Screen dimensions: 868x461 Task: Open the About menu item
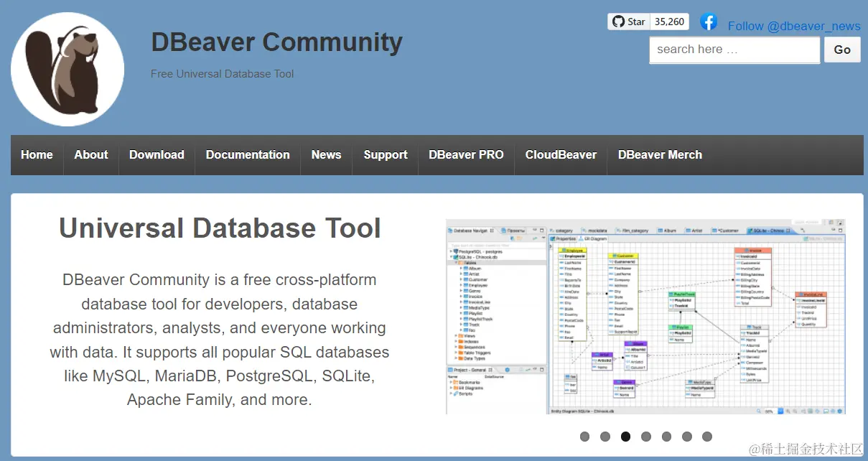[x=91, y=155]
